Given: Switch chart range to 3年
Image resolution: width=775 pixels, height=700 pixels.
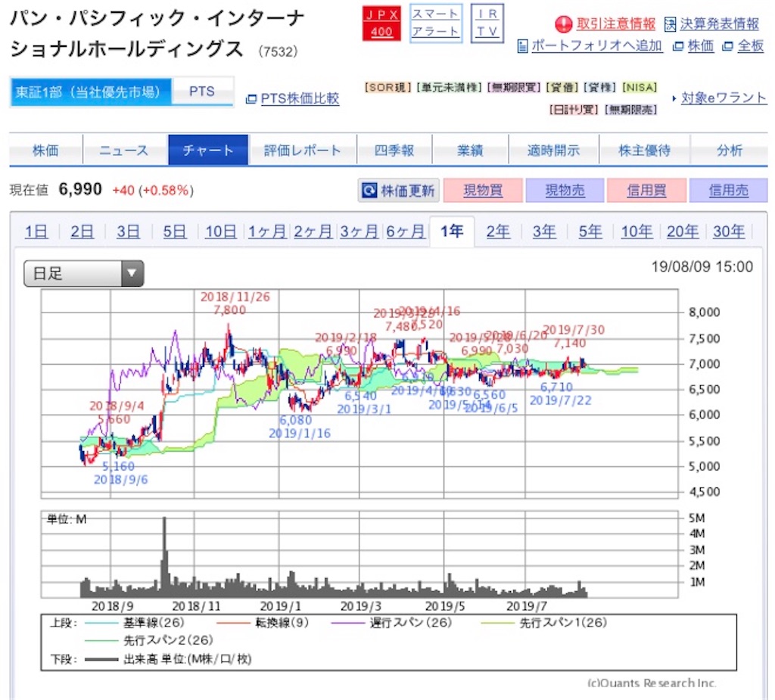Looking at the screenshot, I should (544, 232).
